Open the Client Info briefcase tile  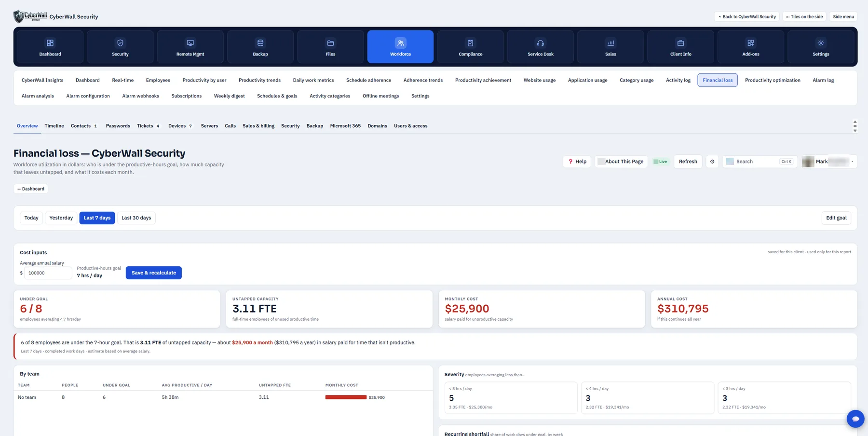pos(680,47)
